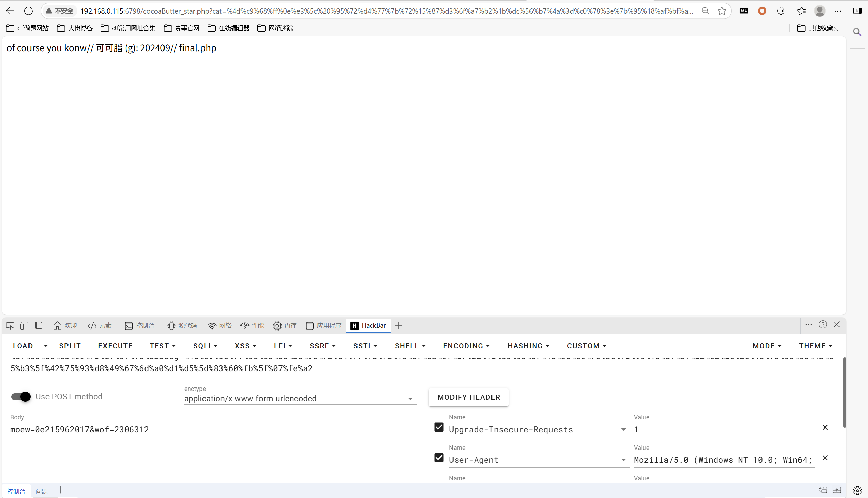Viewport: 868px width, 498px height.
Task: Expand the LOAD dropdown arrow
Action: point(46,346)
